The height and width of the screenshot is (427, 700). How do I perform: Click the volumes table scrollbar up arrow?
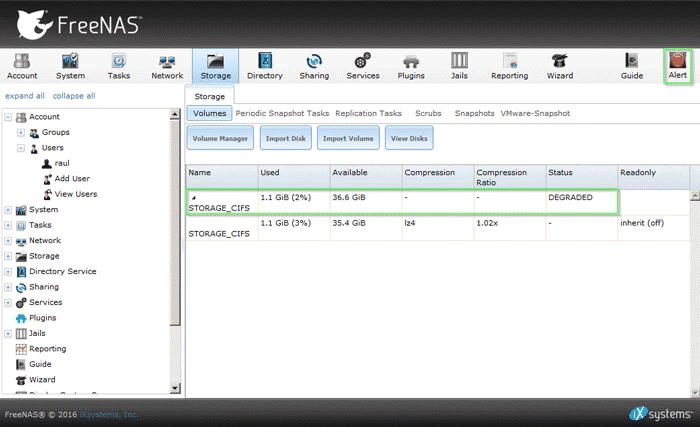click(695, 196)
